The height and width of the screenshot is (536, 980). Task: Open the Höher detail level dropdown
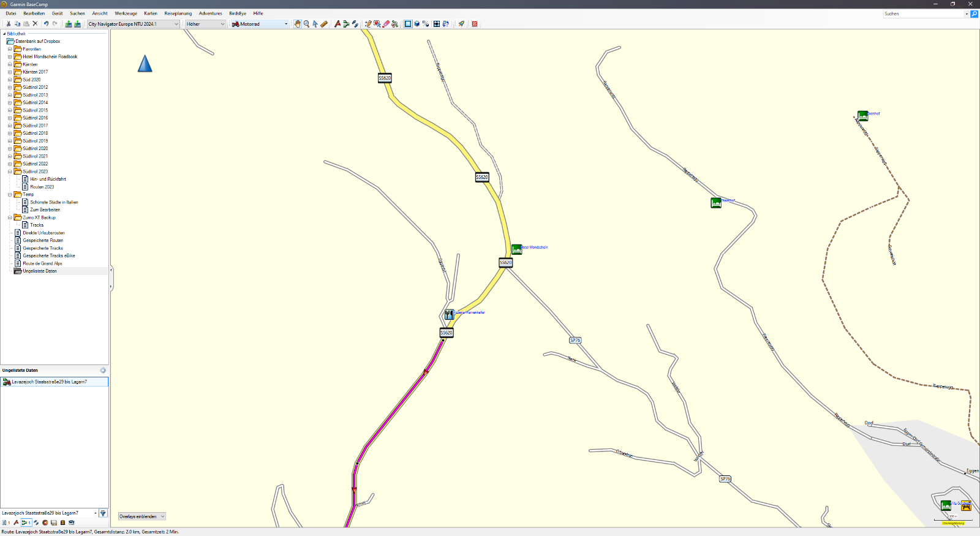coord(206,24)
